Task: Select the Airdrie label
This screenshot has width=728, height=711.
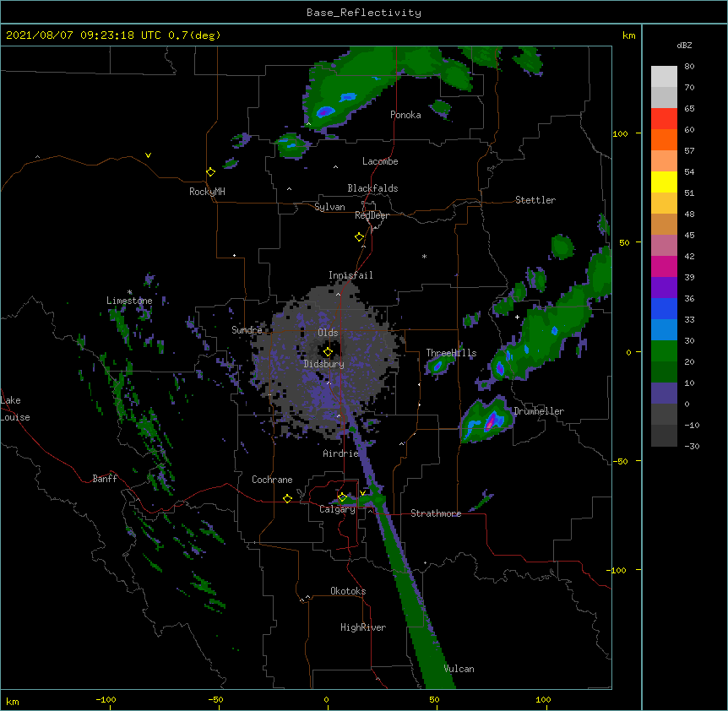Action: [x=340, y=453]
